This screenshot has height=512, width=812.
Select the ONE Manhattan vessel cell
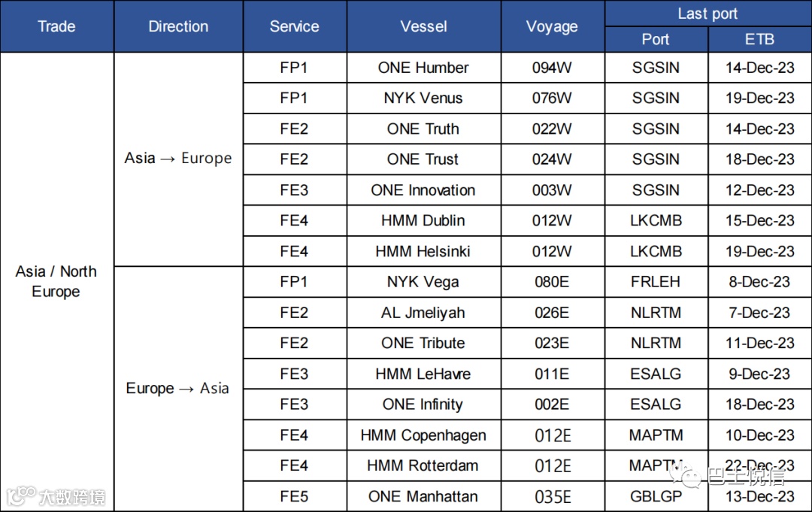[423, 496]
